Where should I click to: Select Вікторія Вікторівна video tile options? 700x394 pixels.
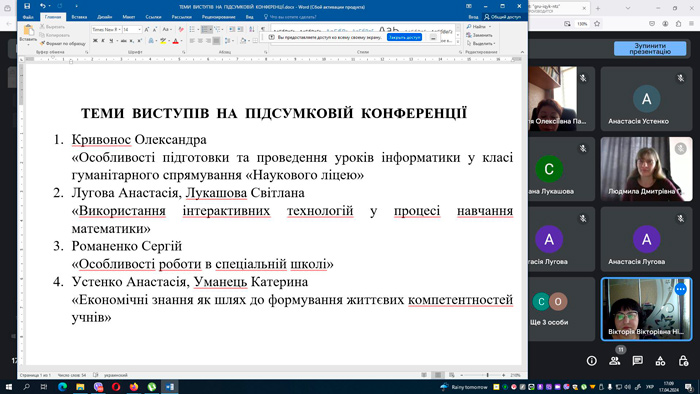click(680, 290)
